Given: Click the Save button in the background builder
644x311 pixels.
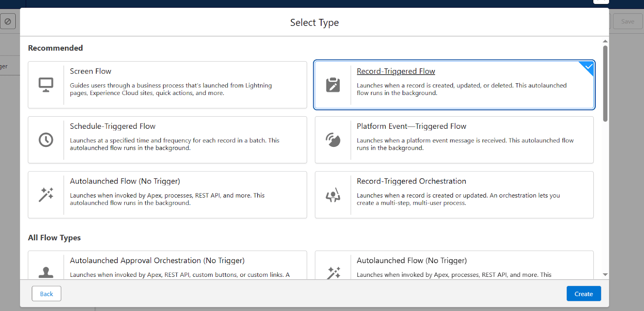Looking at the screenshot, I should pyautogui.click(x=627, y=21).
